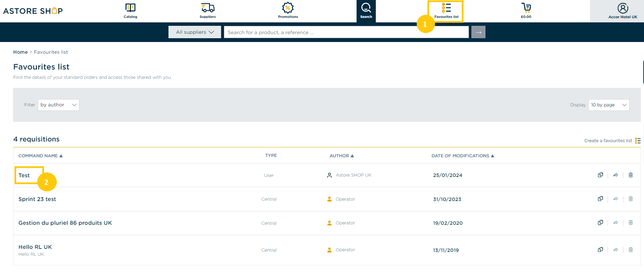This screenshot has width=644, height=275.
Task: Delete Gestion du pluriel 86 produits UK
Action: point(631,222)
